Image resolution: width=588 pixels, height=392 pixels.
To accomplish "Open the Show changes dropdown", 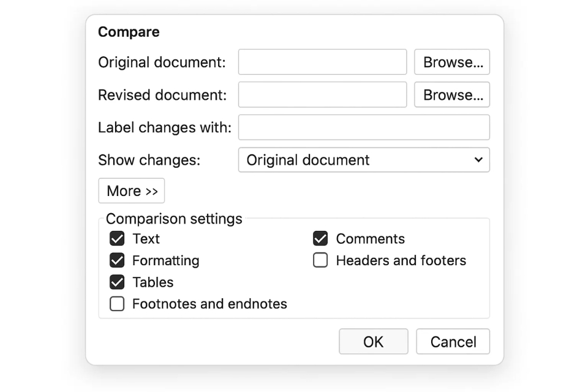I will pos(364,160).
